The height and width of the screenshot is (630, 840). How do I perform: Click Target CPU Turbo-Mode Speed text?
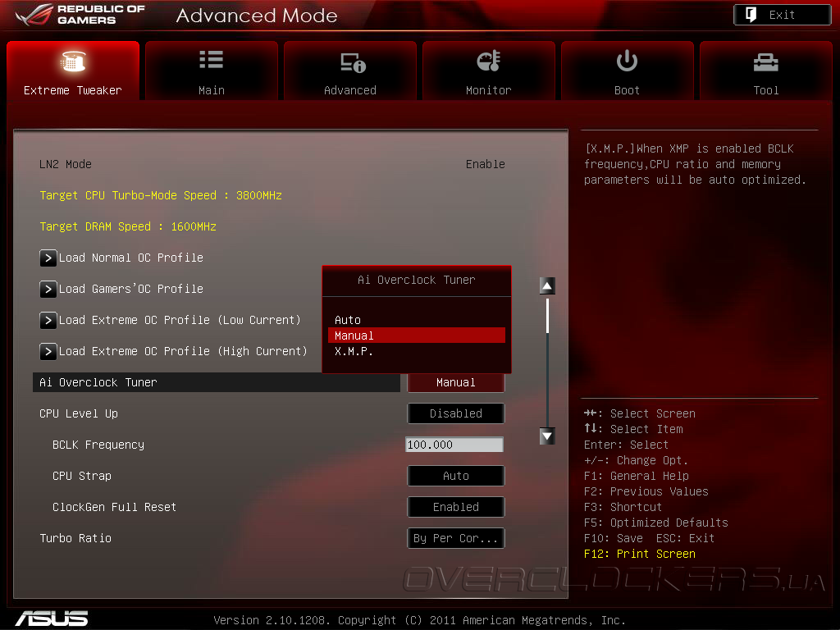tap(161, 195)
